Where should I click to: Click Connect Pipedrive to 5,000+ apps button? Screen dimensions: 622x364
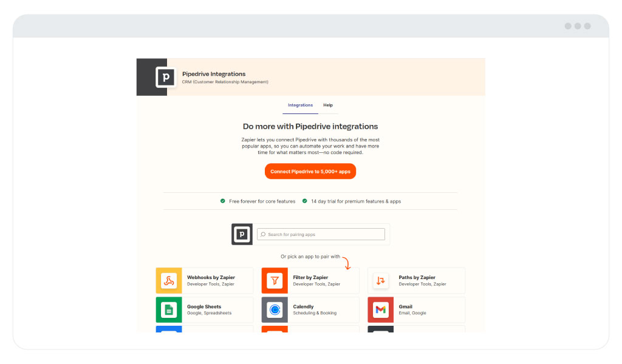[310, 172]
